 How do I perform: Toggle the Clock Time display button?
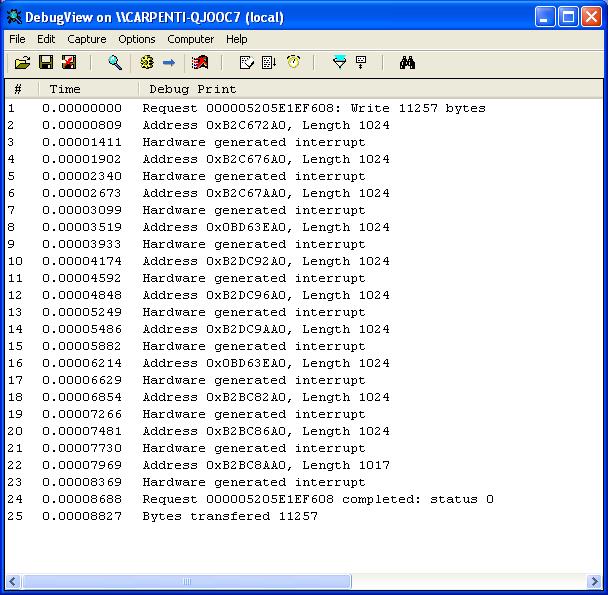293,63
